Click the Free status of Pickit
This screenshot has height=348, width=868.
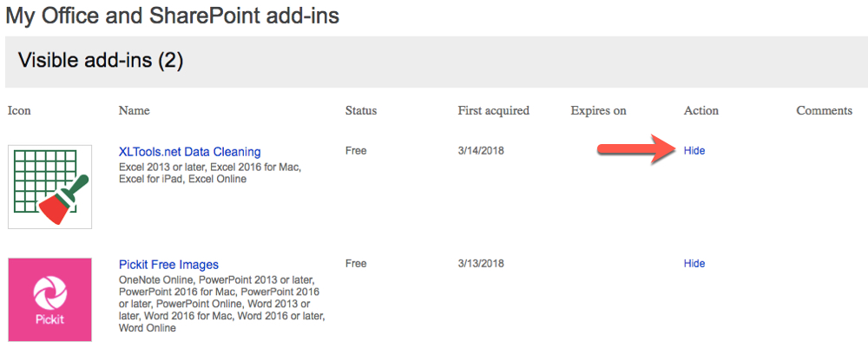click(356, 264)
